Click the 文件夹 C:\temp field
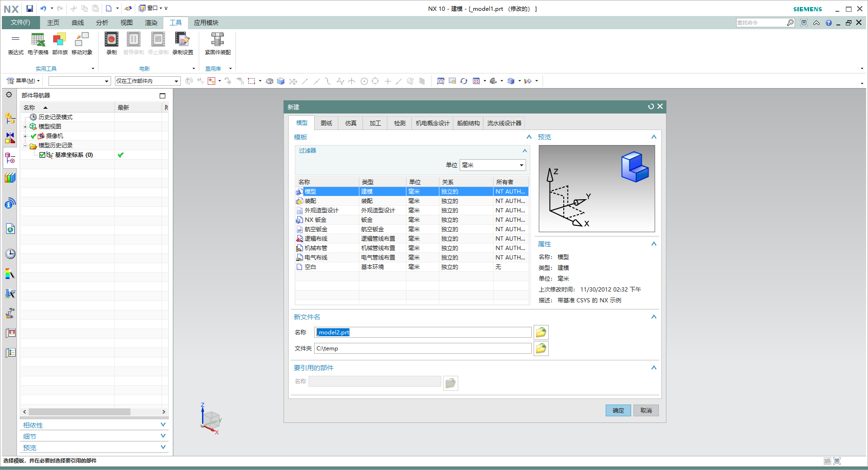868x470 pixels. tap(422, 348)
